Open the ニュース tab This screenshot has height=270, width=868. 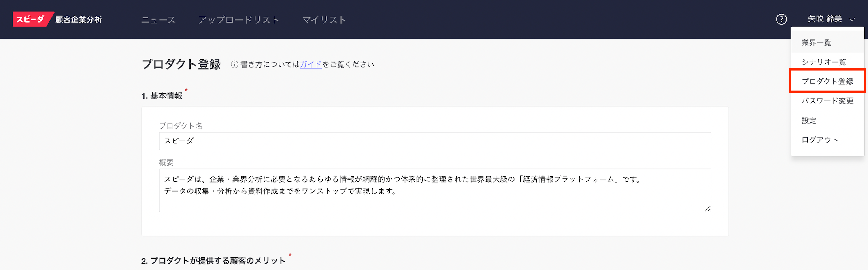pyautogui.click(x=158, y=20)
